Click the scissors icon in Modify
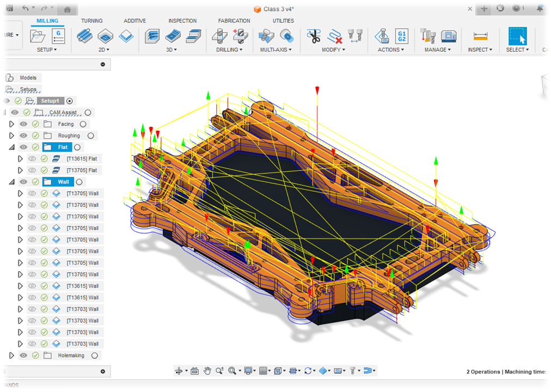Viewport: 551px width, 392px height. pos(314,36)
